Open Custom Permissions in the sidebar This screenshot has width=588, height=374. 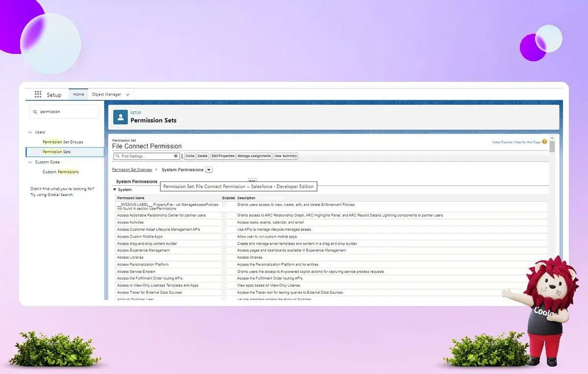click(x=61, y=172)
